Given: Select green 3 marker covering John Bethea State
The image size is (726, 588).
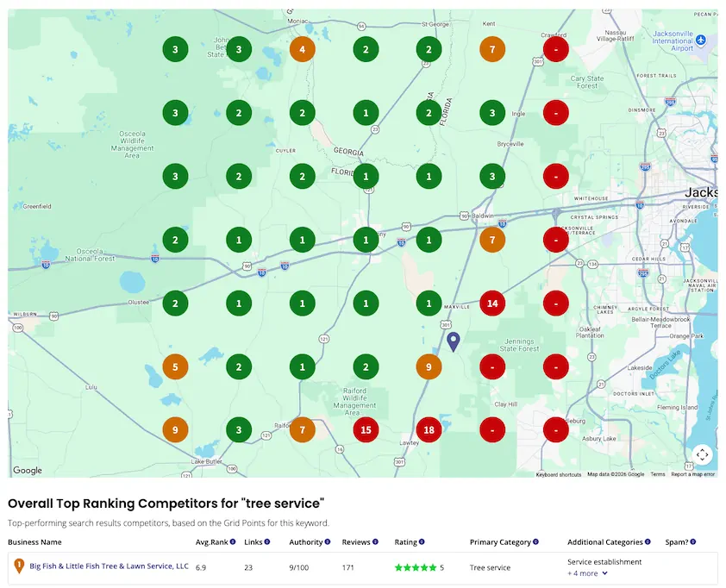Looking at the screenshot, I should click(x=239, y=49).
